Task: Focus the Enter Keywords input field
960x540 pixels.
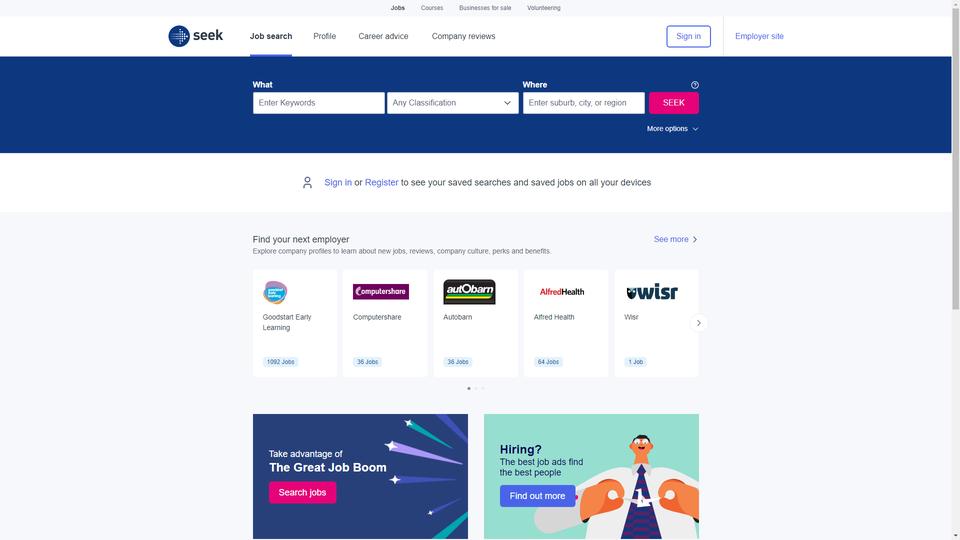Action: click(318, 103)
